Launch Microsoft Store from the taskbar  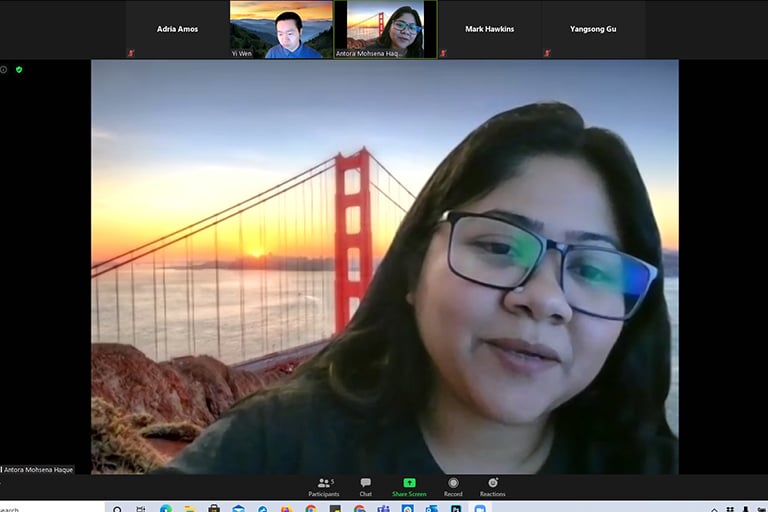[214, 509]
